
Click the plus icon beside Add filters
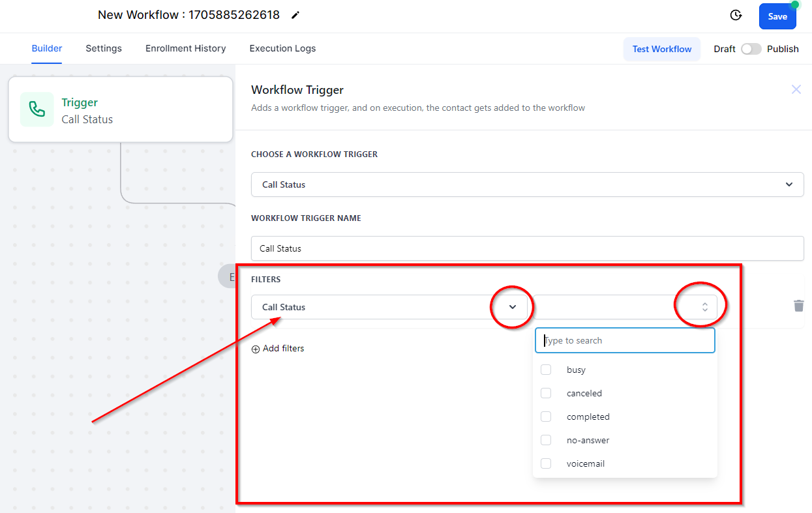[x=256, y=349]
